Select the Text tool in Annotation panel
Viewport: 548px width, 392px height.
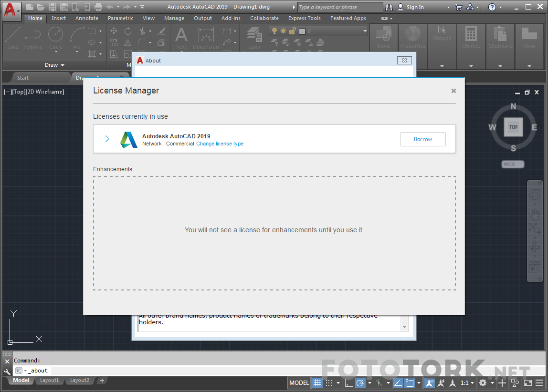click(181, 39)
